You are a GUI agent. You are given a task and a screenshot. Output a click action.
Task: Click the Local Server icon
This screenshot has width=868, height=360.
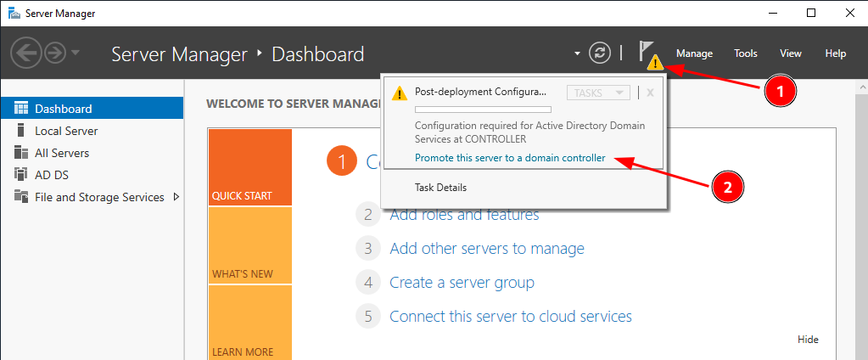point(21,130)
